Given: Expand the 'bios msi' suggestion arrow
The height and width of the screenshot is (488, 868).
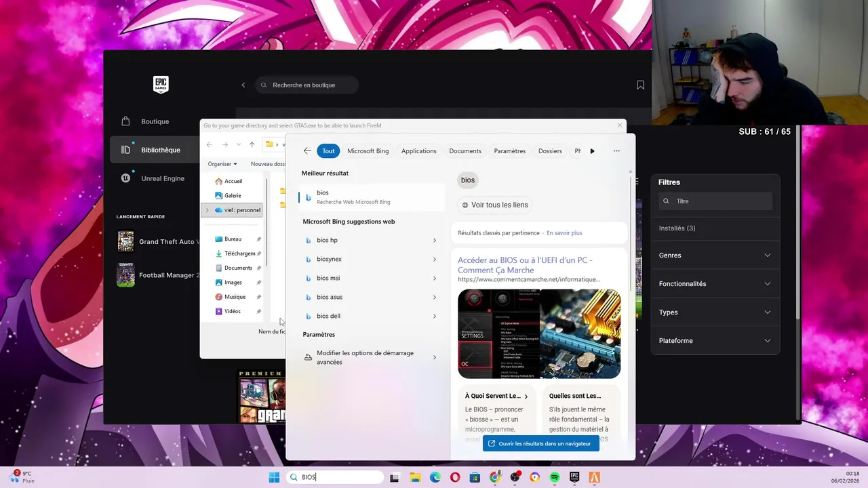Looking at the screenshot, I should point(435,278).
